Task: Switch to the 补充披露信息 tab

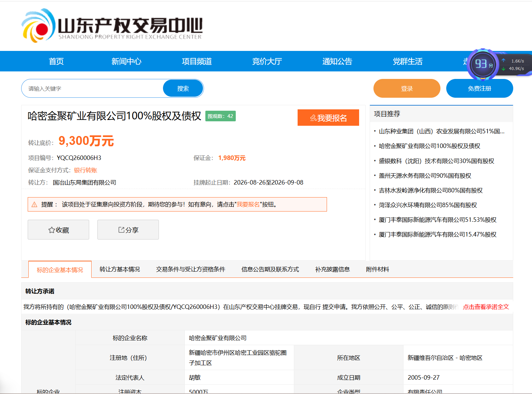Action: coord(332,269)
